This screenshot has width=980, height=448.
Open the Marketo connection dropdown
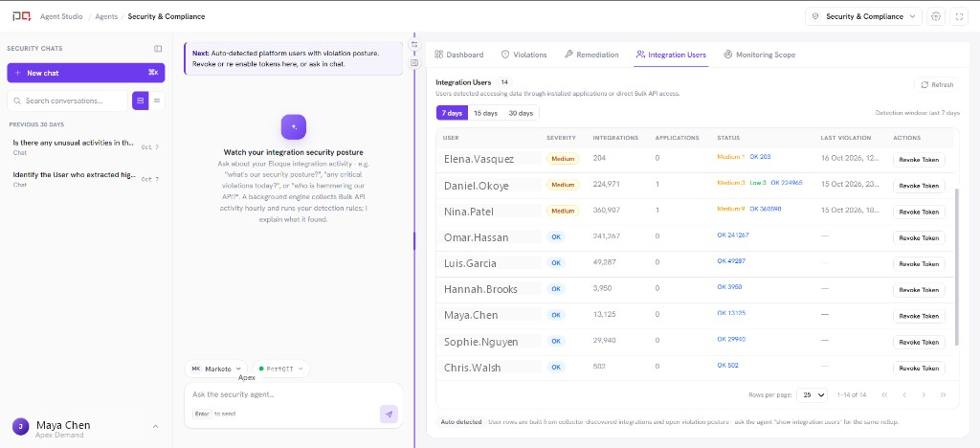[x=216, y=369]
